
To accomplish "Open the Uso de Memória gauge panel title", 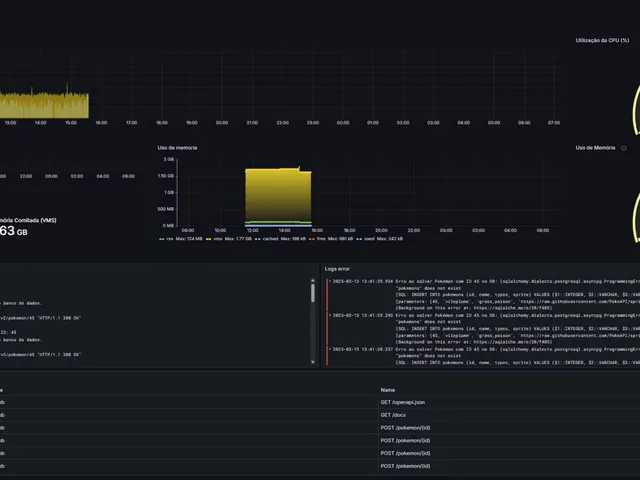I will pos(595,148).
